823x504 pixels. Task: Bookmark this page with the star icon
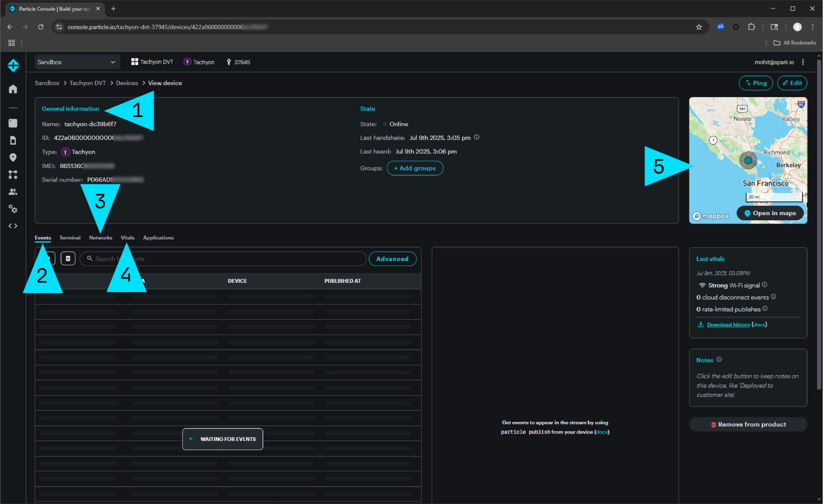click(699, 27)
